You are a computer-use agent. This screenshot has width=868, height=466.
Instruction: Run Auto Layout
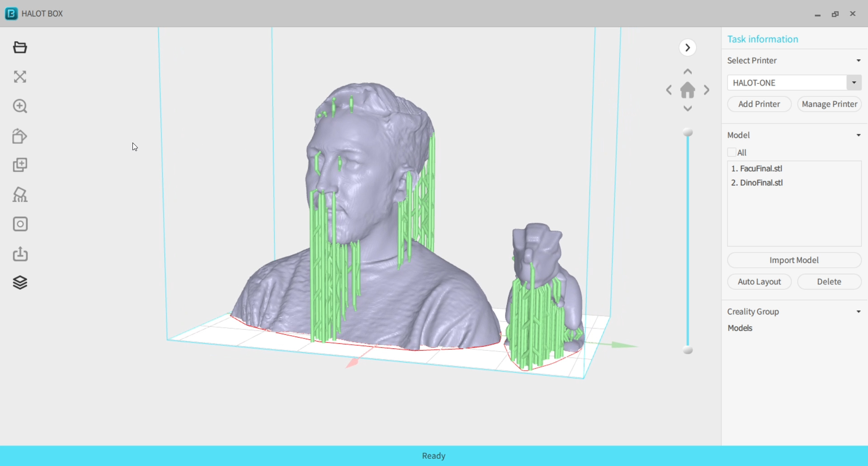(x=759, y=281)
